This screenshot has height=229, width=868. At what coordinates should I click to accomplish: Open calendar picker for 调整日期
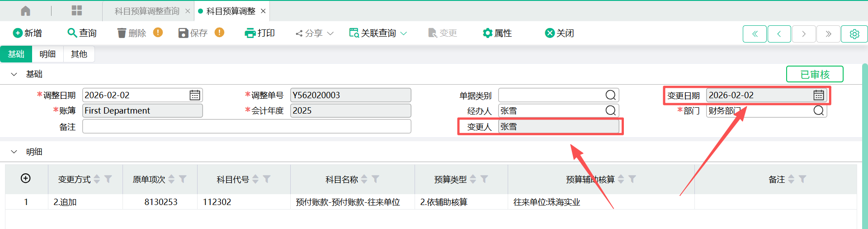(x=195, y=95)
